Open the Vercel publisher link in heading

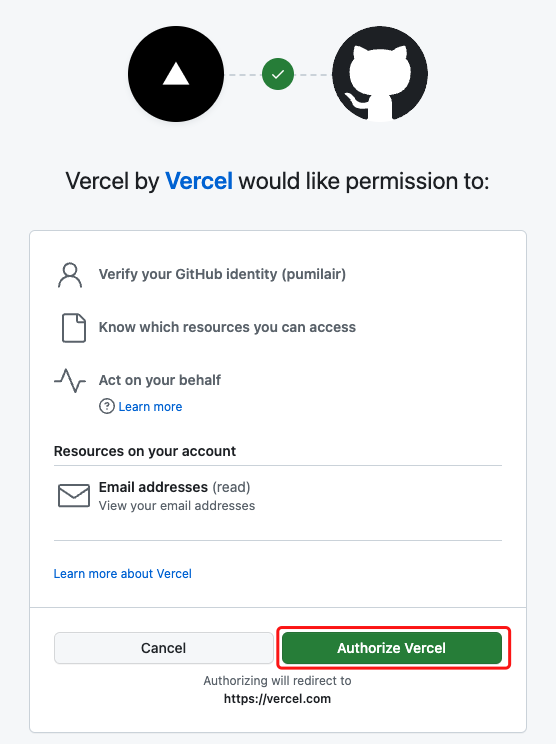pyautogui.click(x=199, y=181)
